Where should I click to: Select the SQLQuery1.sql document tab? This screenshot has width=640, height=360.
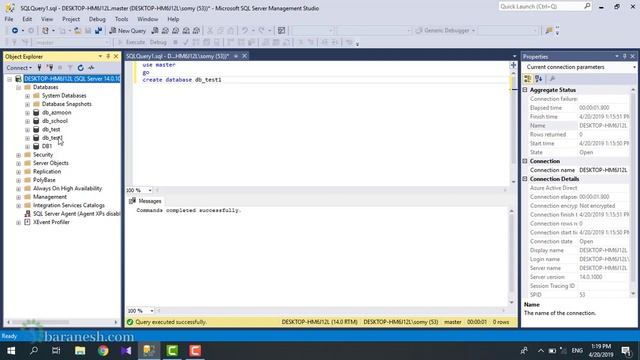[178, 56]
